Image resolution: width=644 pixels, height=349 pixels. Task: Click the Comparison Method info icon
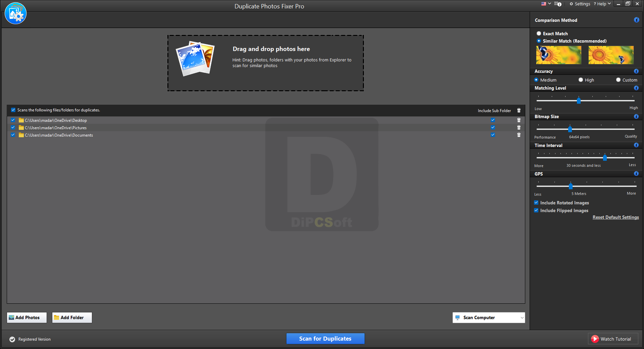pos(636,20)
